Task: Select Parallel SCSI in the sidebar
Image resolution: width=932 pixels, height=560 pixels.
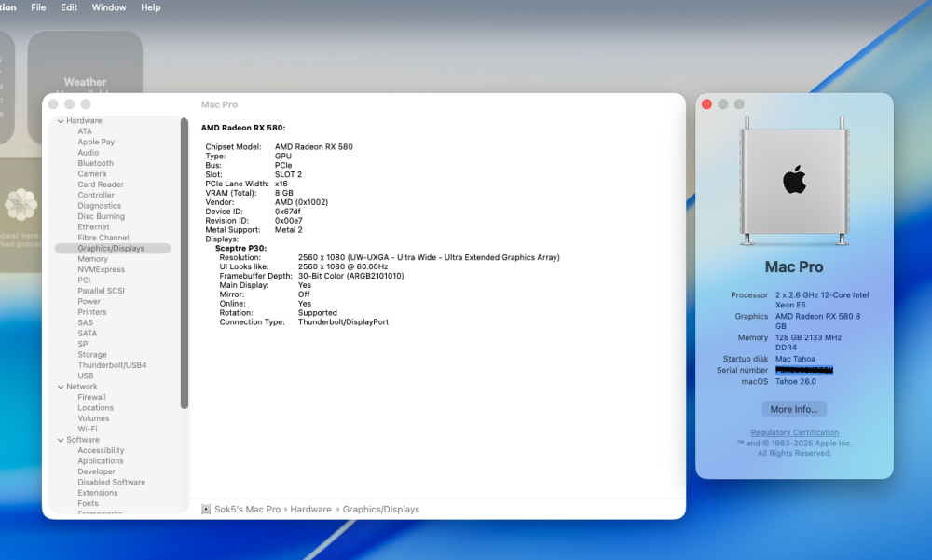Action: (101, 291)
